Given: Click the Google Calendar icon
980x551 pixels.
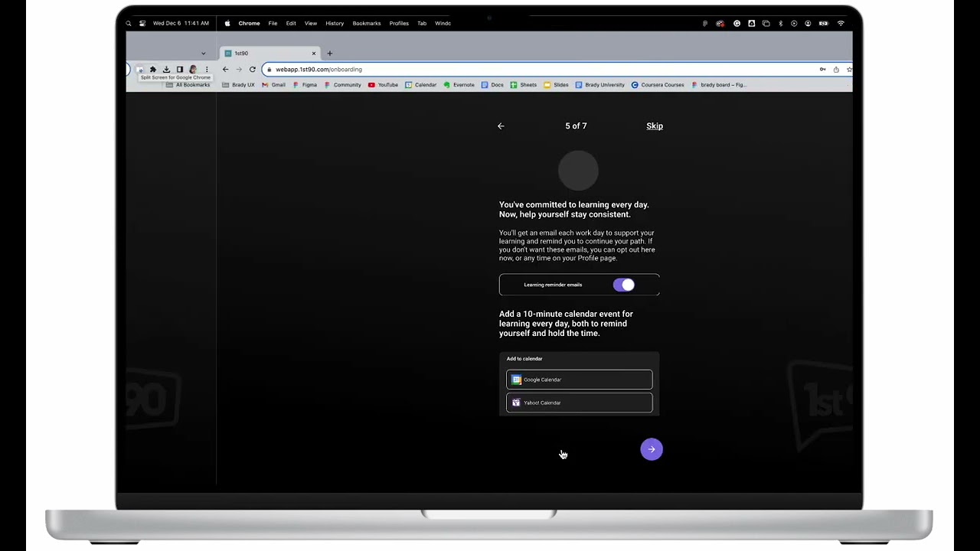Looking at the screenshot, I should [x=517, y=380].
